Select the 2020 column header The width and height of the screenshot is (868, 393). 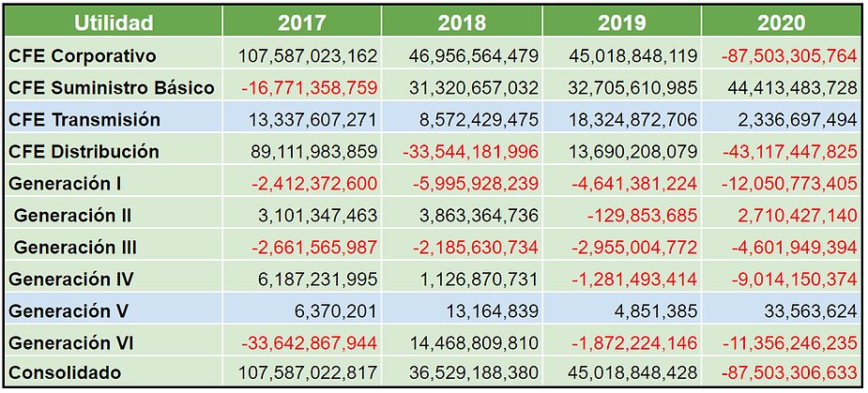tap(782, 23)
